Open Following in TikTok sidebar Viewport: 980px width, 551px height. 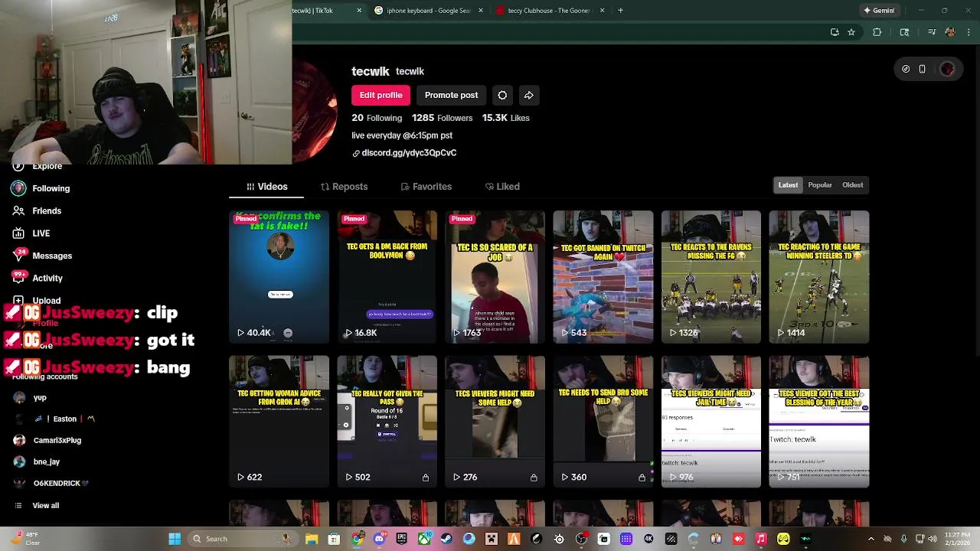point(41,188)
